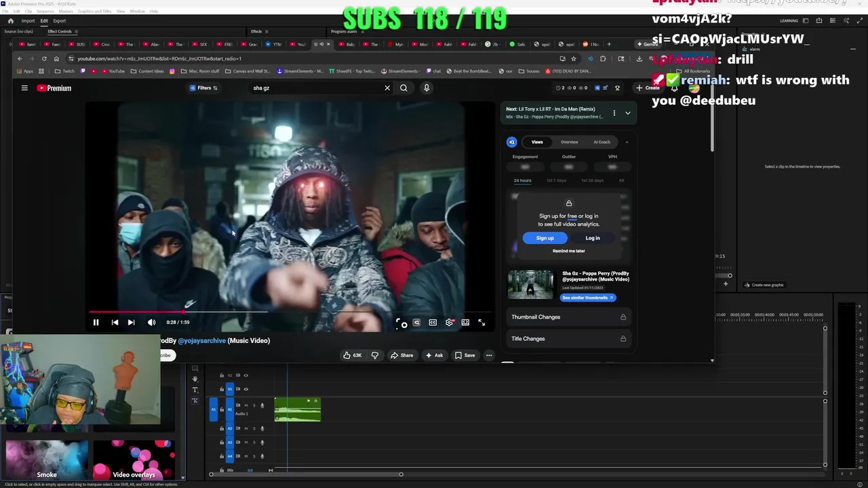
Task: Go back in the browser
Action: click(x=20, y=58)
